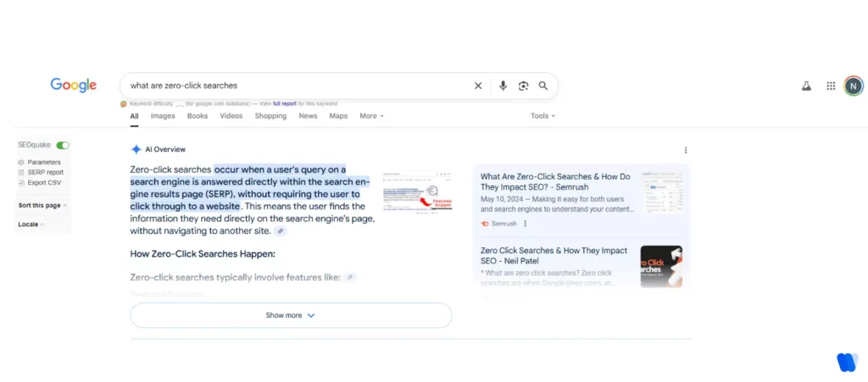Expand the Locale section
Screen dimensions: 868x382
click(31, 224)
